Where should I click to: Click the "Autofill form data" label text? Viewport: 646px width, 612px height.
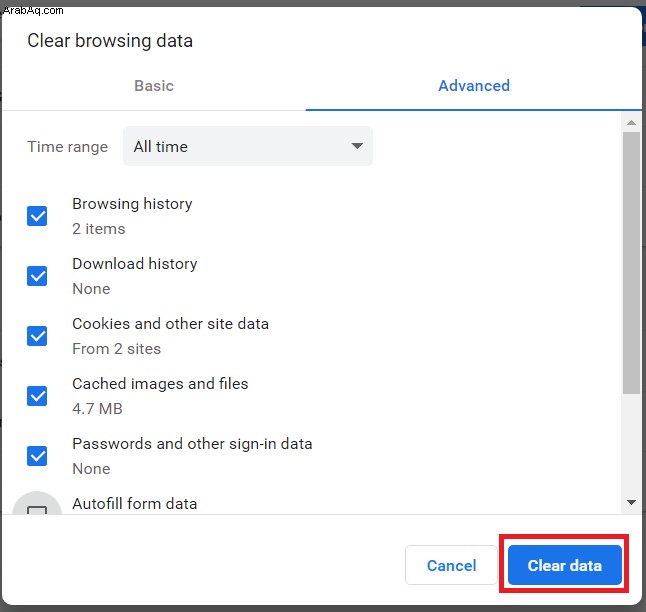(135, 504)
